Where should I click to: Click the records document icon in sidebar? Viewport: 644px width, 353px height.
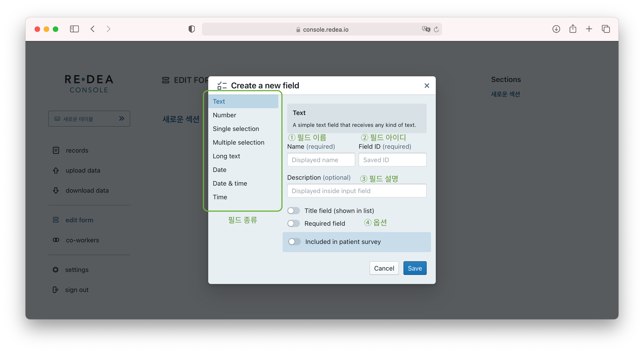[56, 150]
